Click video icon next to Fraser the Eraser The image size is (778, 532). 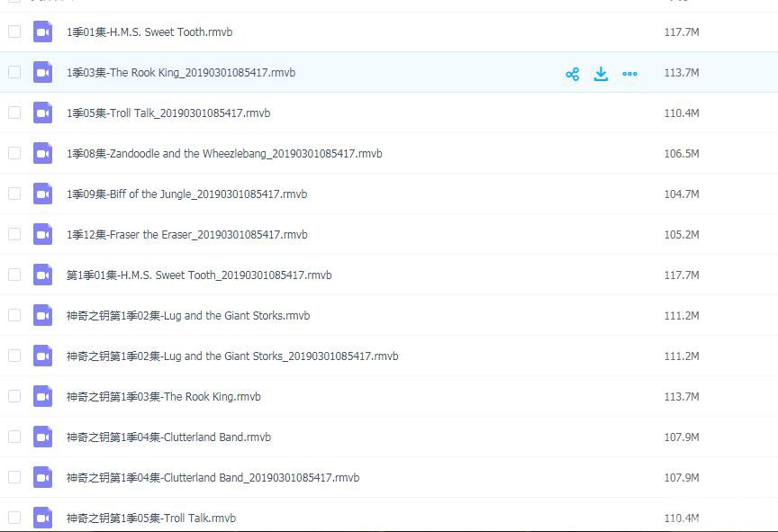click(42, 235)
